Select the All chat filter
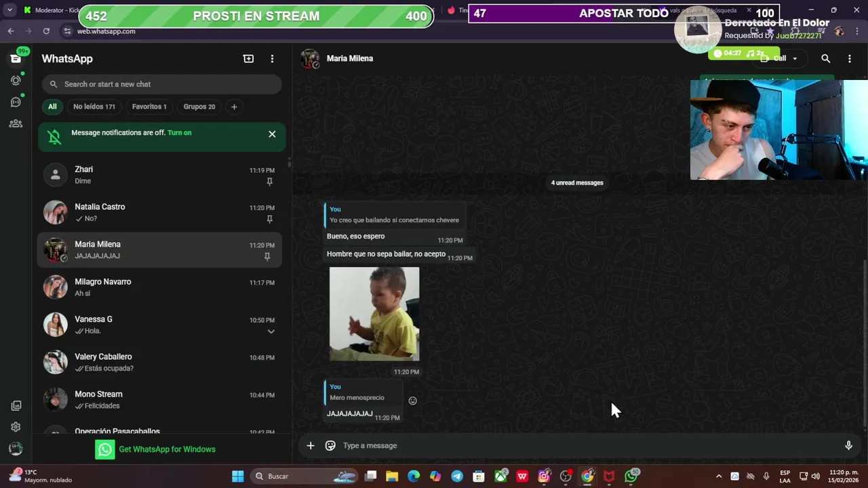This screenshot has height=488, width=868. (x=52, y=106)
